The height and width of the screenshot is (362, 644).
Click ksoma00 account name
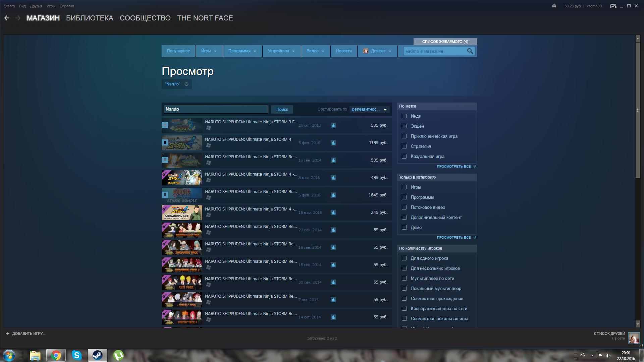click(x=594, y=6)
